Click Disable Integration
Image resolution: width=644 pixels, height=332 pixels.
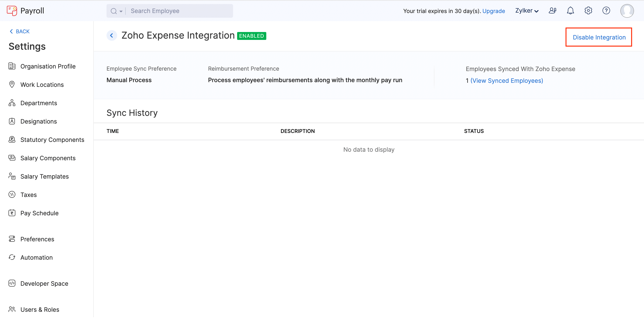tap(599, 37)
